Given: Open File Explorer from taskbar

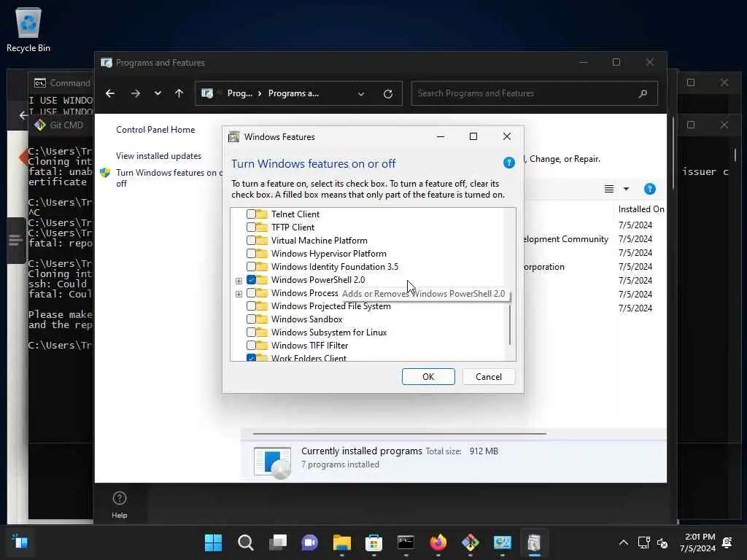Looking at the screenshot, I should click(x=341, y=542).
